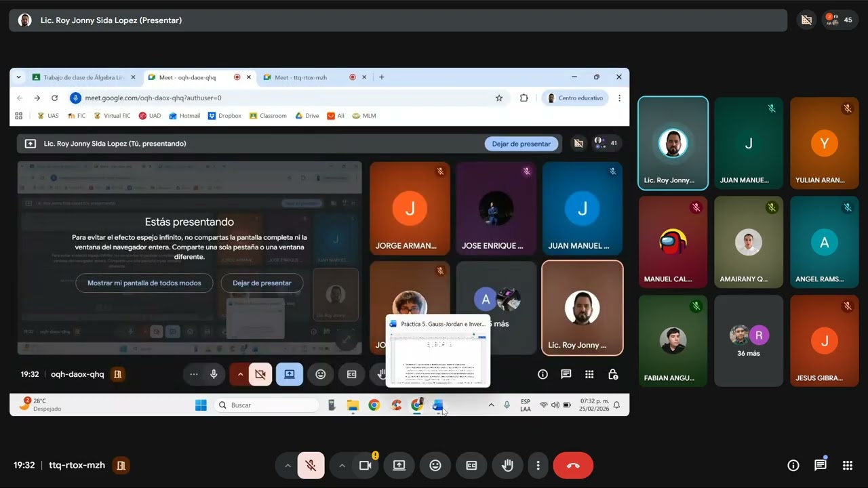Open meeting details info icon at bottom right
The height and width of the screenshot is (488, 868).
pos(793,466)
